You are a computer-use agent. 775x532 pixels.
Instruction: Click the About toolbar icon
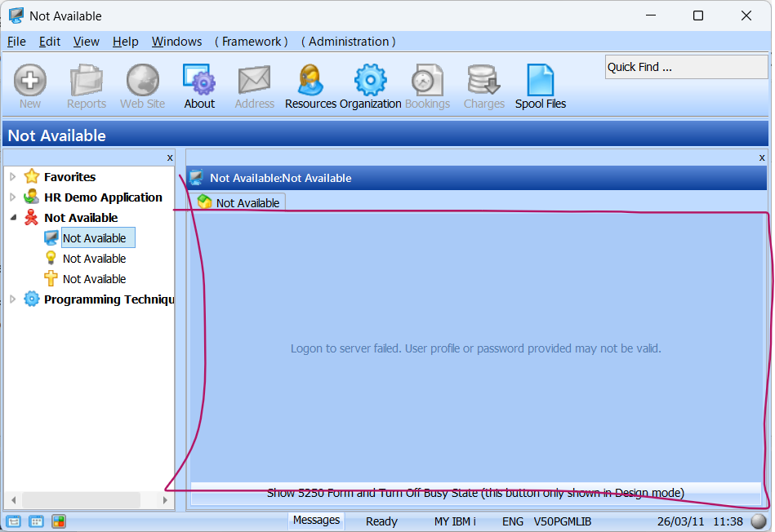pos(198,81)
